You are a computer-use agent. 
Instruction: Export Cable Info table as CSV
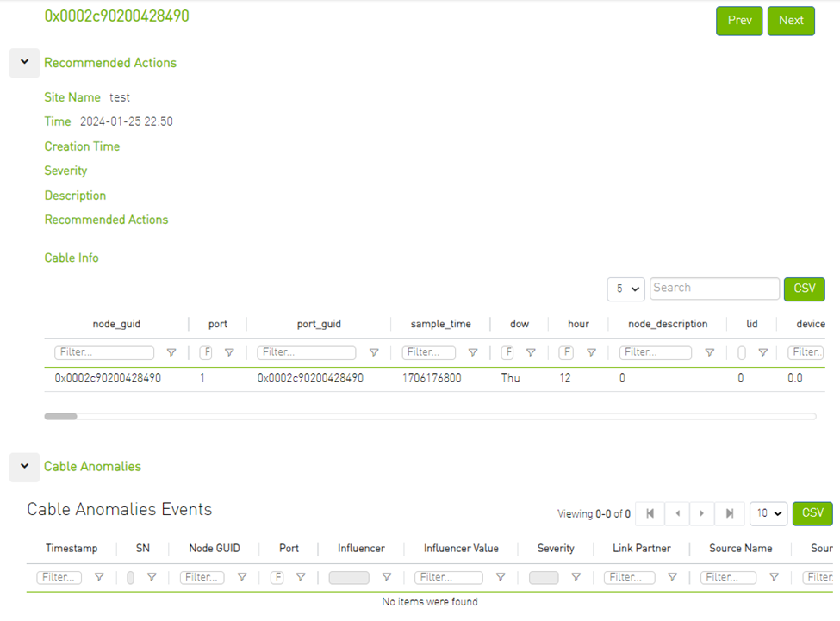804,289
